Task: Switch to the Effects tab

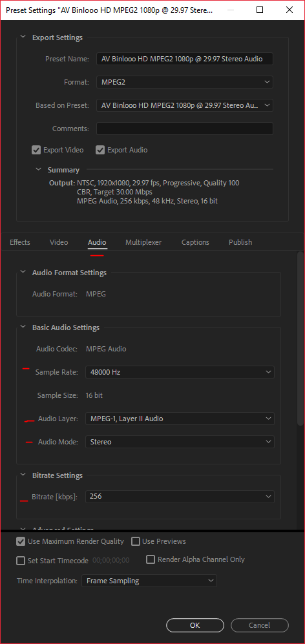Action: point(20,242)
